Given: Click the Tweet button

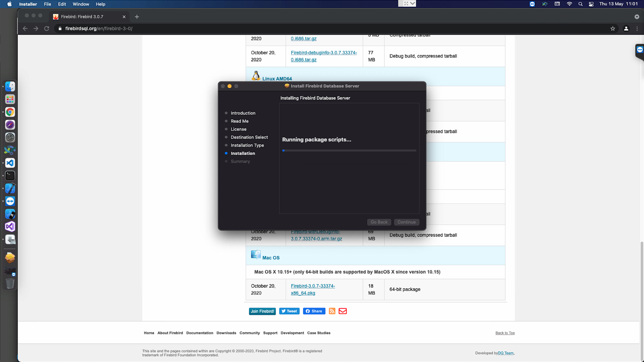Looking at the screenshot, I should click(x=289, y=311).
